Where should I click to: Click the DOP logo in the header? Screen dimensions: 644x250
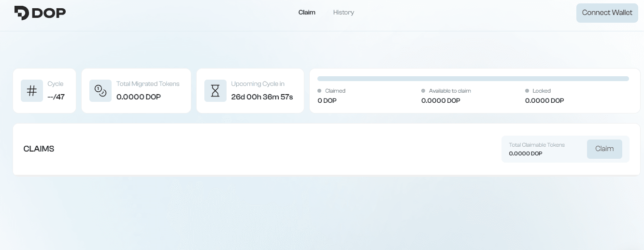point(40,13)
